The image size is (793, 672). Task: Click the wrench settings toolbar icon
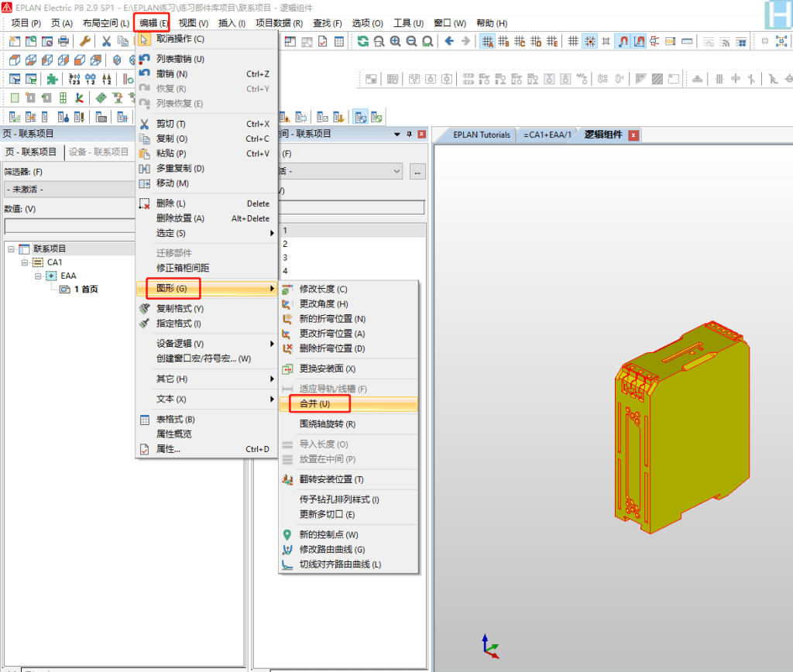[85, 41]
